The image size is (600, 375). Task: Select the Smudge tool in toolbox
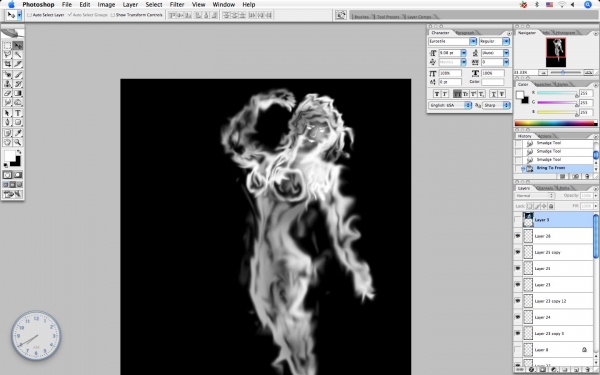point(7,102)
